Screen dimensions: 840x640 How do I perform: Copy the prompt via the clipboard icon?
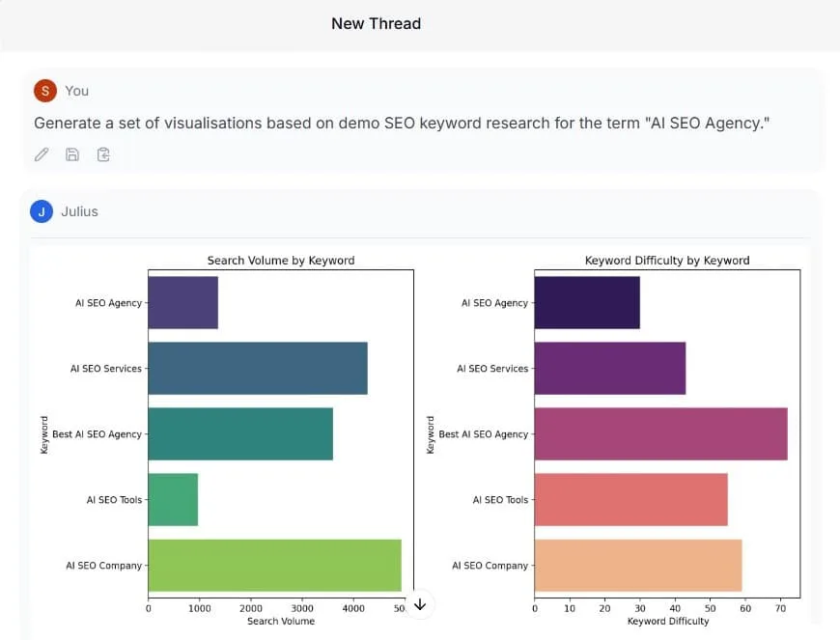(x=103, y=153)
